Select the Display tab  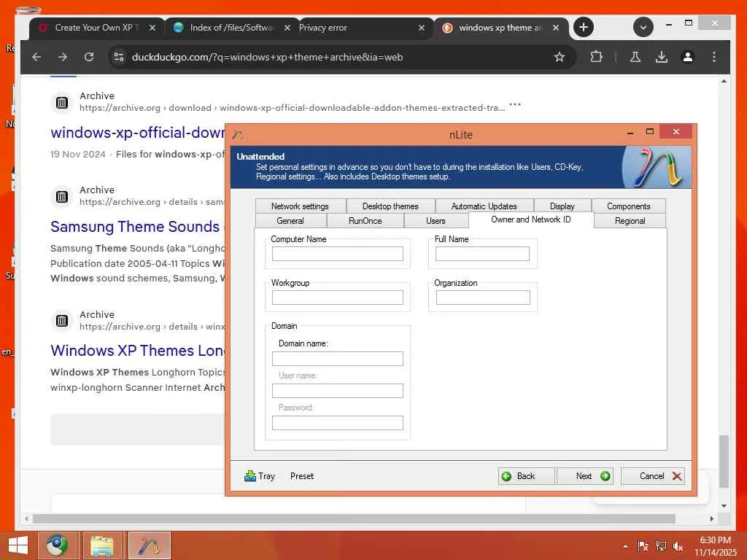(x=562, y=206)
